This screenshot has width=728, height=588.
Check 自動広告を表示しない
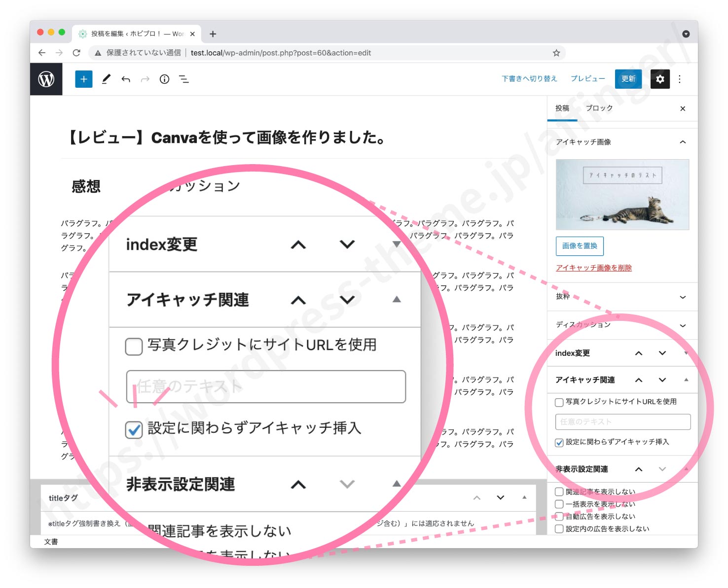pyautogui.click(x=559, y=517)
